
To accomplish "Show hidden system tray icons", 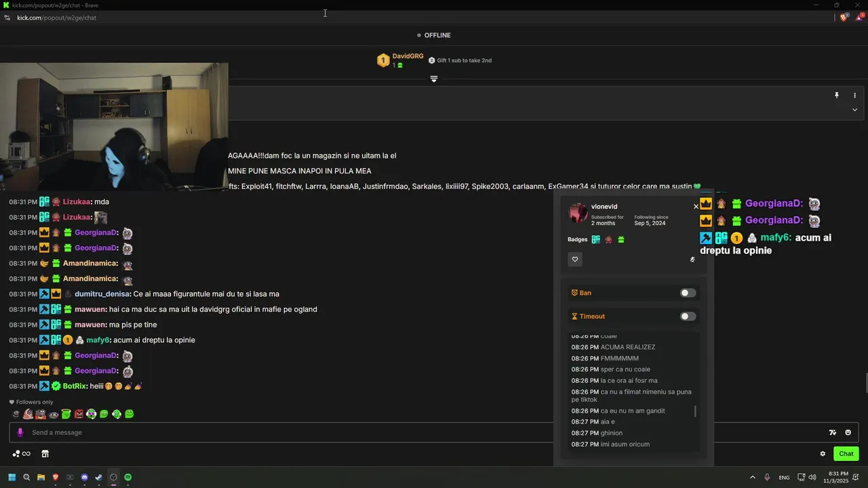I will pos(752,477).
